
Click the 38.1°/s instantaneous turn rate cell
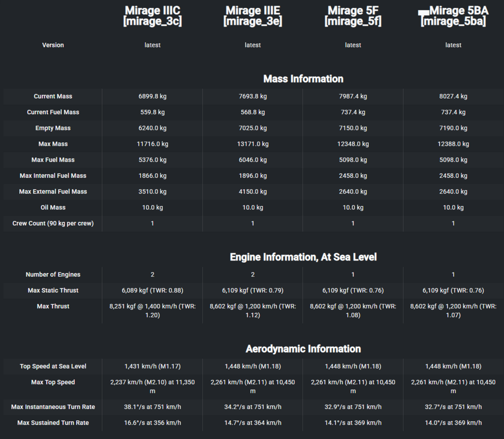click(153, 407)
